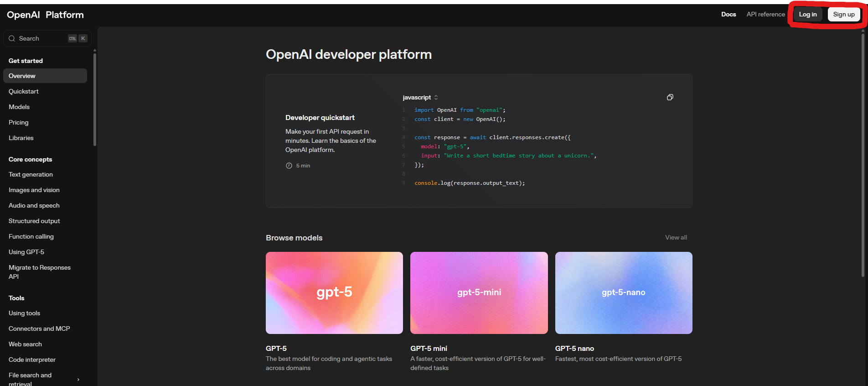Click the console.log code line
Screen dimensions: 868x386
470,183
